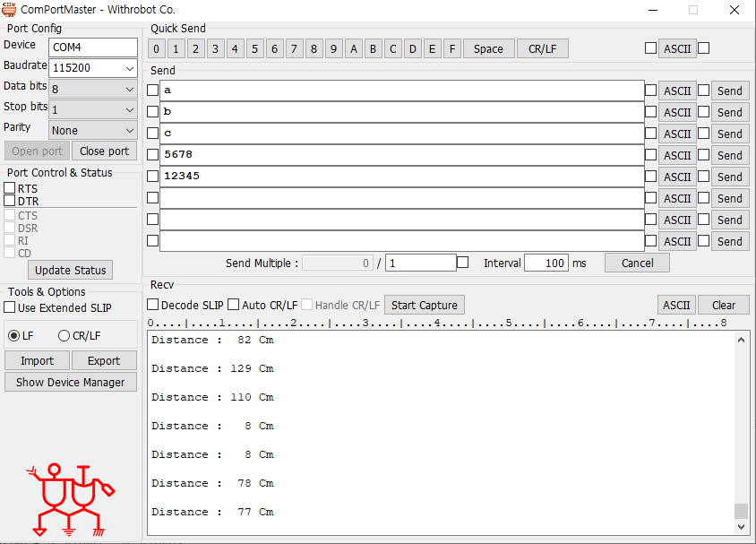
Task: Click Send button for row '12345'
Action: (x=729, y=177)
